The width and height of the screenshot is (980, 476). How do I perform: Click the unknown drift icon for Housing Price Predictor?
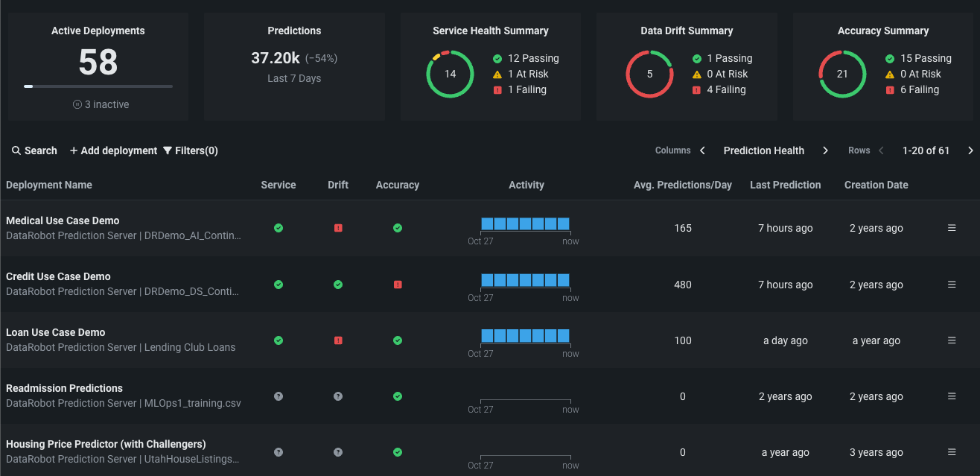(x=338, y=452)
